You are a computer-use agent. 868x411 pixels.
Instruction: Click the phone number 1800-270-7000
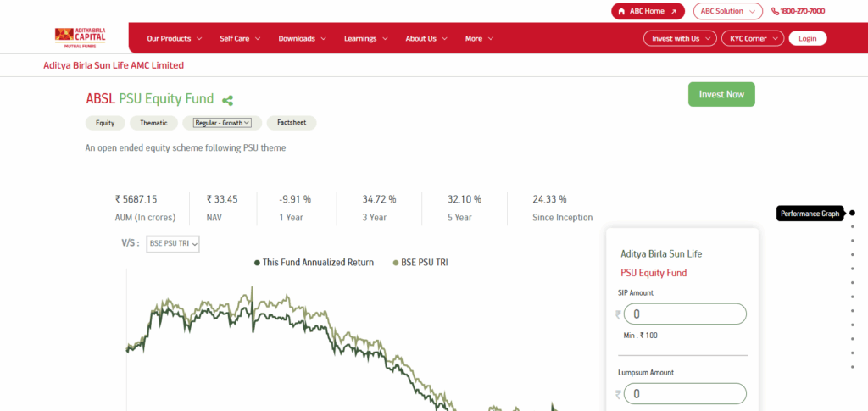point(798,11)
